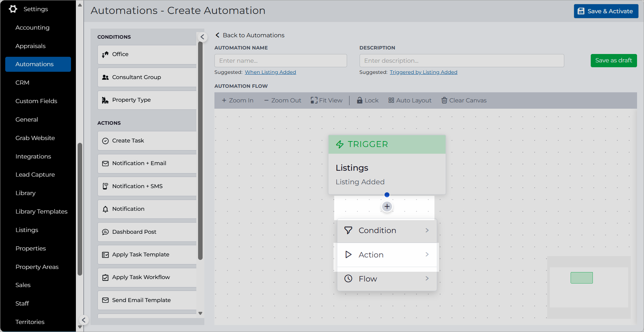644x332 pixels.
Task: Apply Auto Layout to the flow
Action: (x=410, y=100)
